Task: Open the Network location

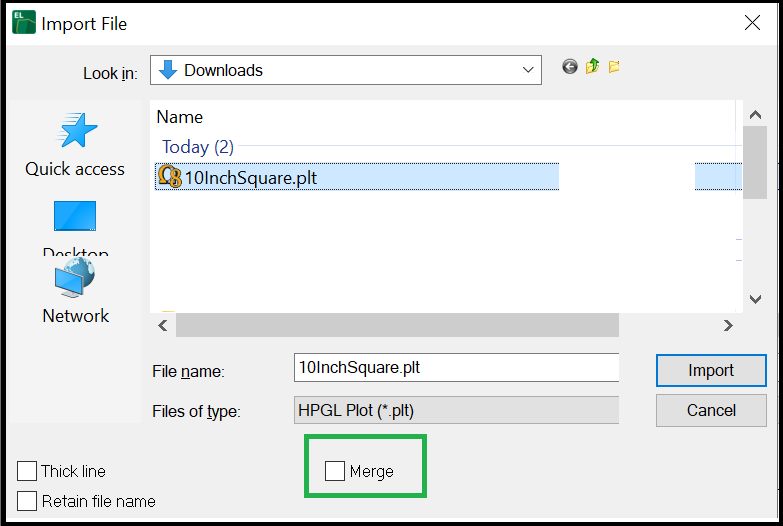Action: pyautogui.click(x=75, y=292)
